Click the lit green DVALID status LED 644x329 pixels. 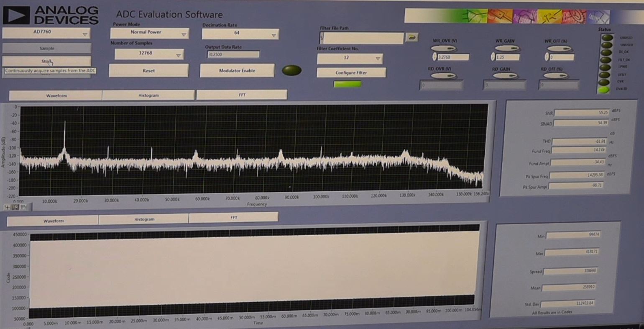[x=604, y=90]
